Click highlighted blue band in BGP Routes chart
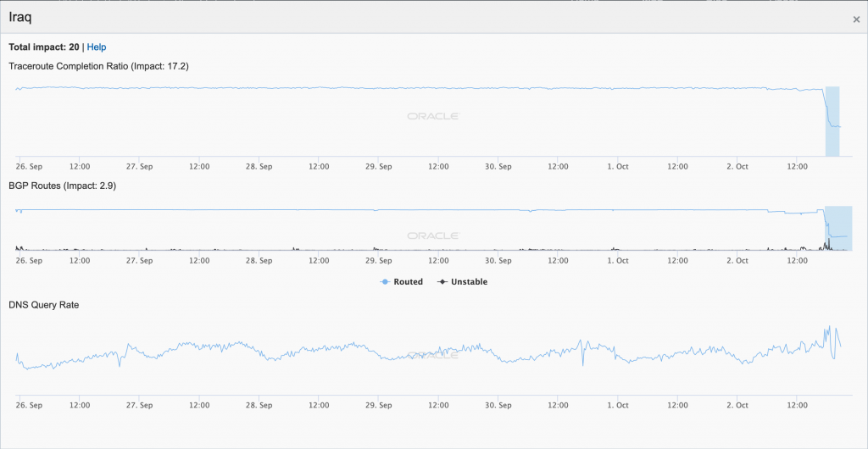The width and height of the screenshot is (868, 449). [837, 227]
